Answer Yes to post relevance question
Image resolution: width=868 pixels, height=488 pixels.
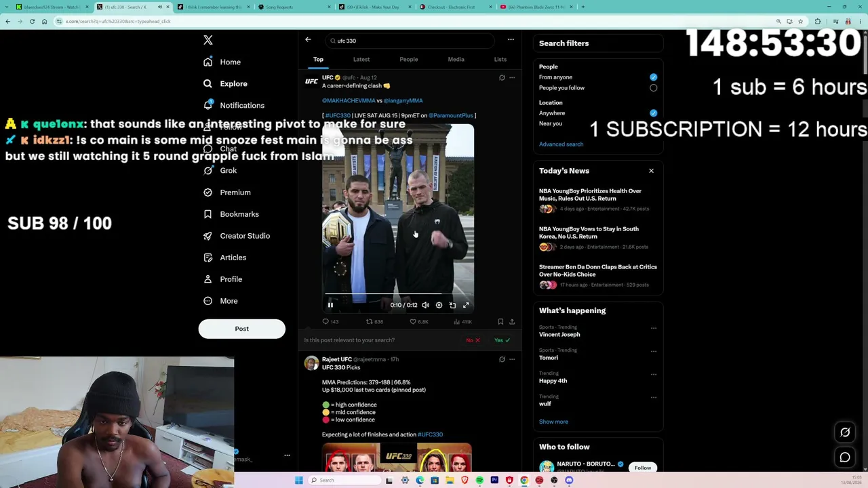tap(502, 340)
